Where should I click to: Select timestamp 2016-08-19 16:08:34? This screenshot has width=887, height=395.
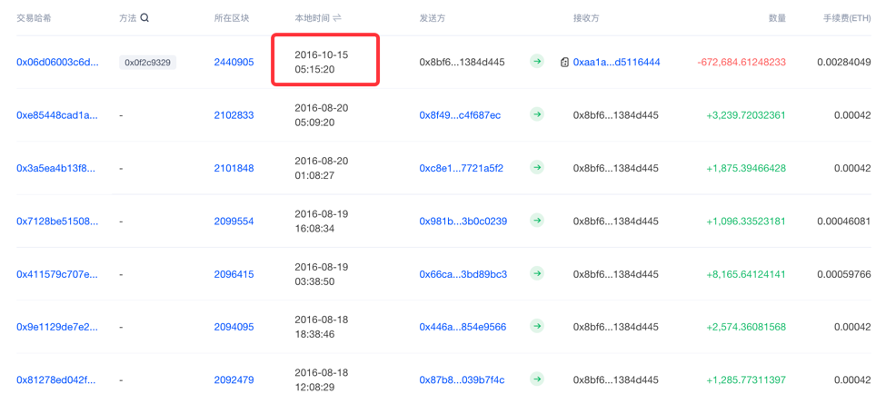tap(321, 221)
